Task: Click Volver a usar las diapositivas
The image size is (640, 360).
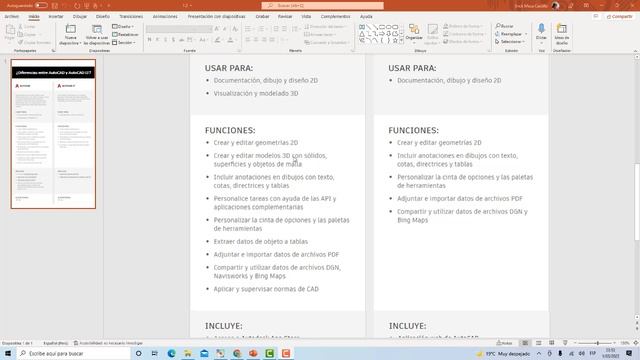Action: click(97, 35)
